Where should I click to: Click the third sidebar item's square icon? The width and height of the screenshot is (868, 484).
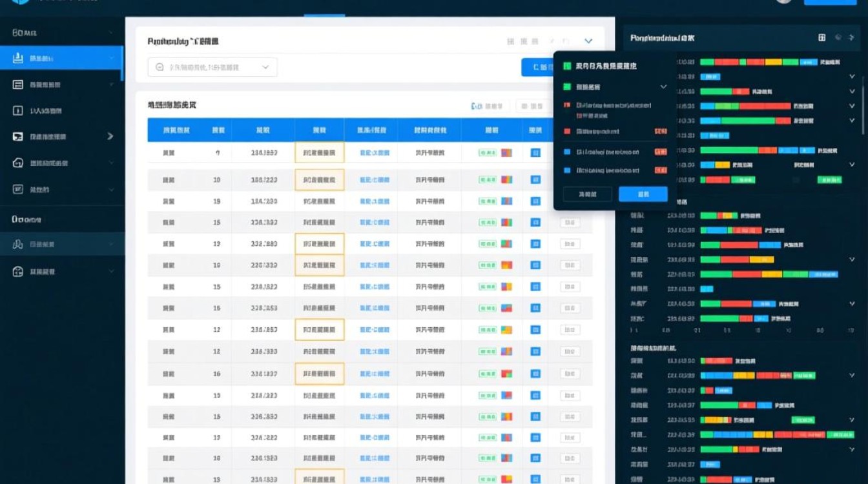[18, 111]
